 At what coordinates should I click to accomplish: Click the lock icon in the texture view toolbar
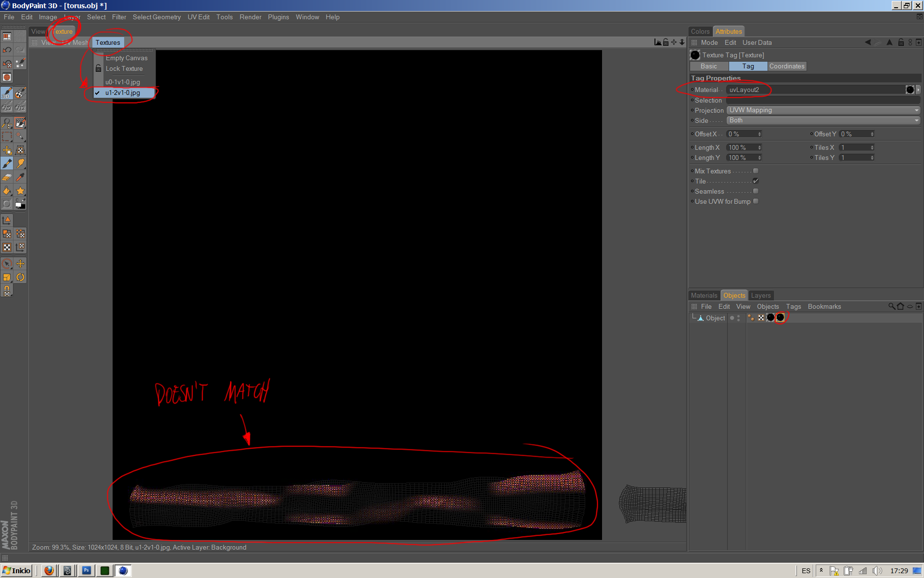666,42
